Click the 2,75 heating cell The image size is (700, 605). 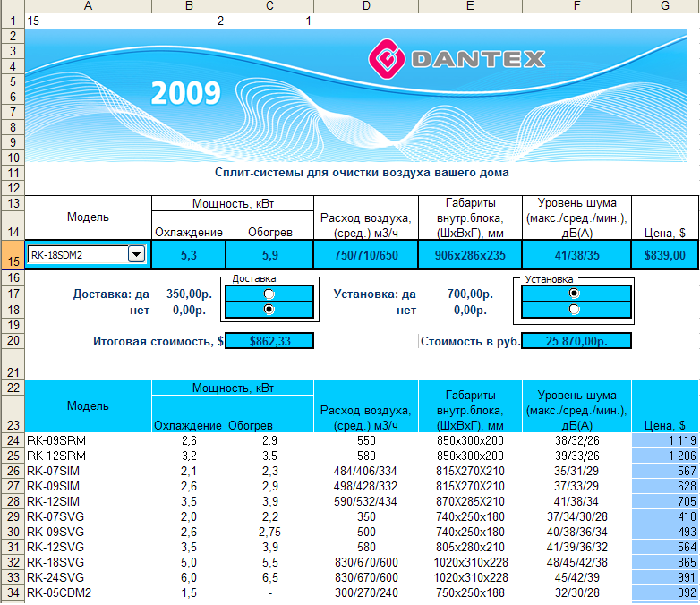point(269,532)
